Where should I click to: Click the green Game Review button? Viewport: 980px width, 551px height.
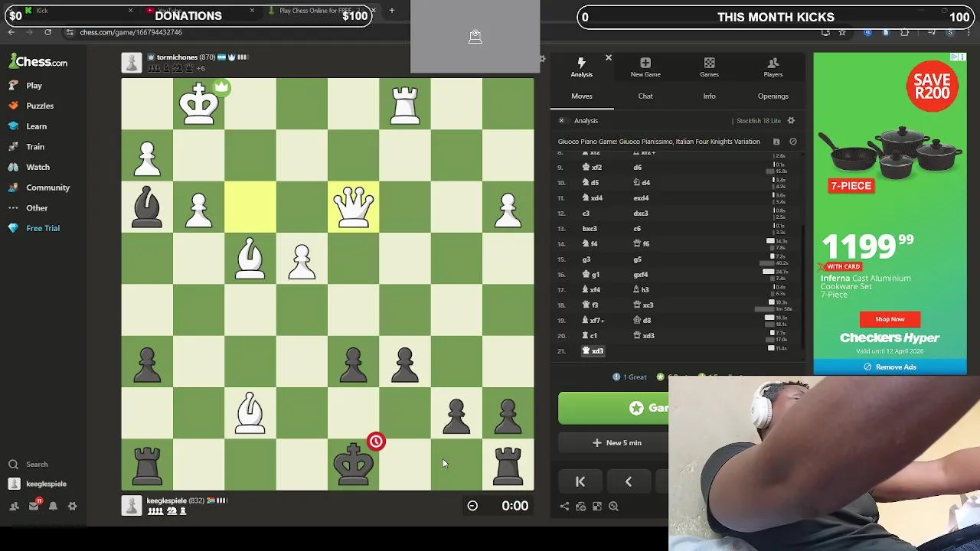tap(613, 408)
